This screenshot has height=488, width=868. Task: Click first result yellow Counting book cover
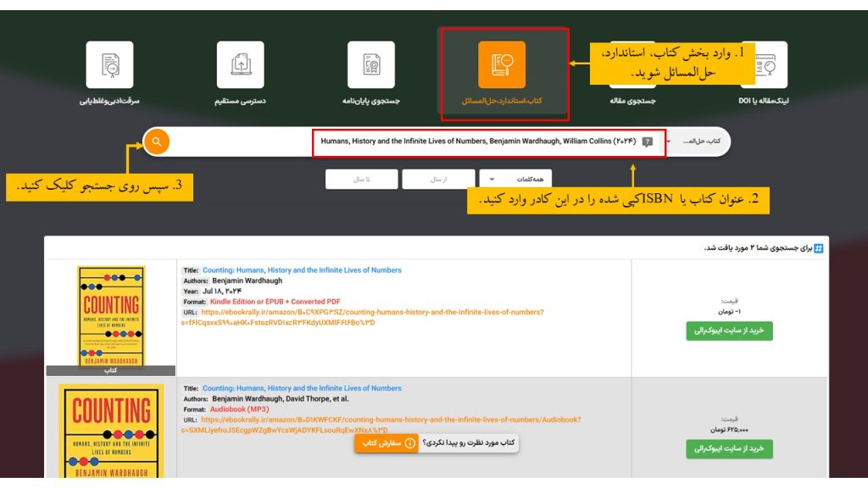[x=111, y=316]
